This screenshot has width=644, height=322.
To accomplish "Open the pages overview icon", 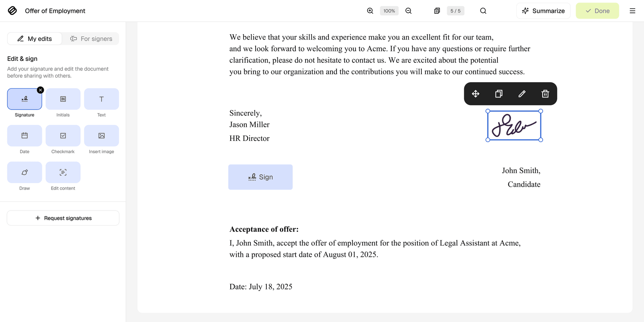I will click(437, 11).
